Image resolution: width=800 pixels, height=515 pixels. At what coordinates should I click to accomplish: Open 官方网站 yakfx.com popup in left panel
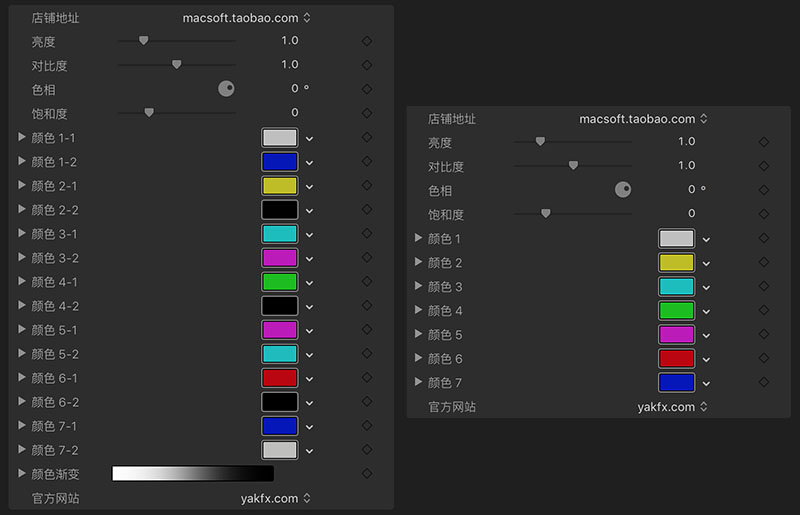276,498
